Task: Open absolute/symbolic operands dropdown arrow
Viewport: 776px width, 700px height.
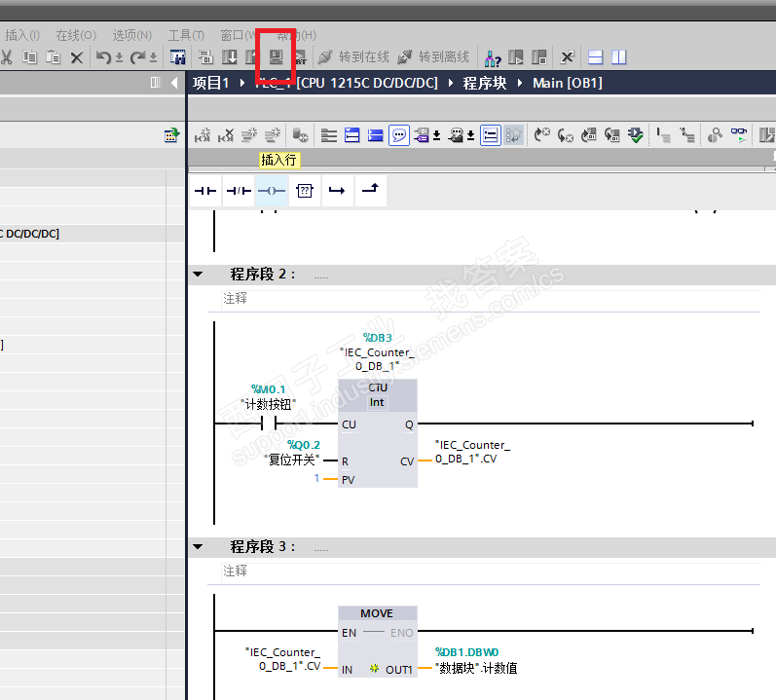Action: [436, 135]
